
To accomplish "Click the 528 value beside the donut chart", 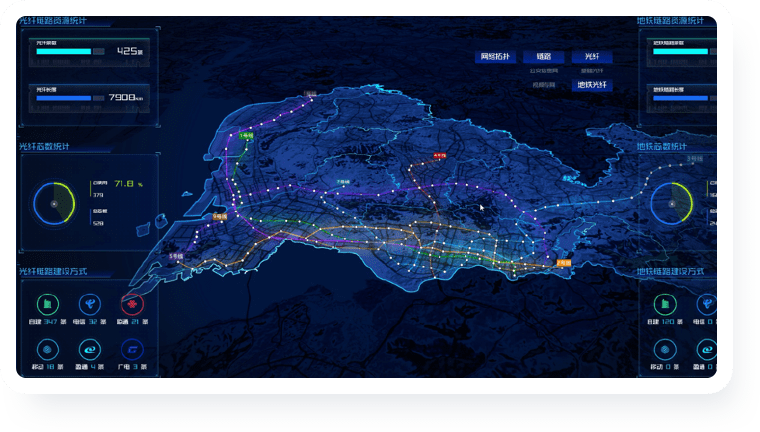I will (x=98, y=224).
